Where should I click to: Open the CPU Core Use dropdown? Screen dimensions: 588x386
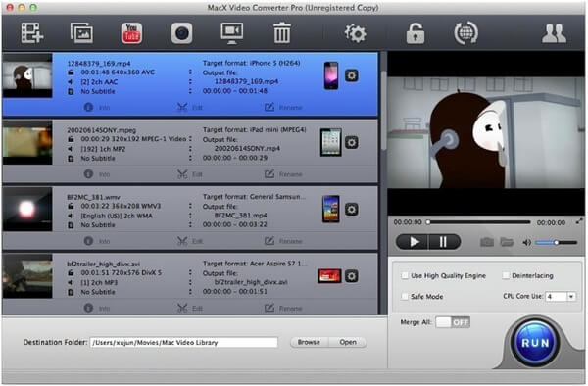pos(561,297)
